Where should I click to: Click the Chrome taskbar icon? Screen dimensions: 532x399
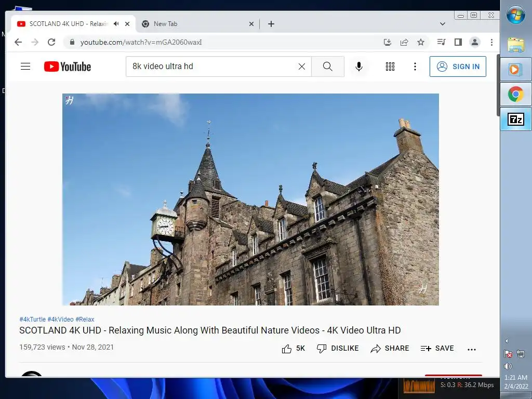tap(516, 94)
